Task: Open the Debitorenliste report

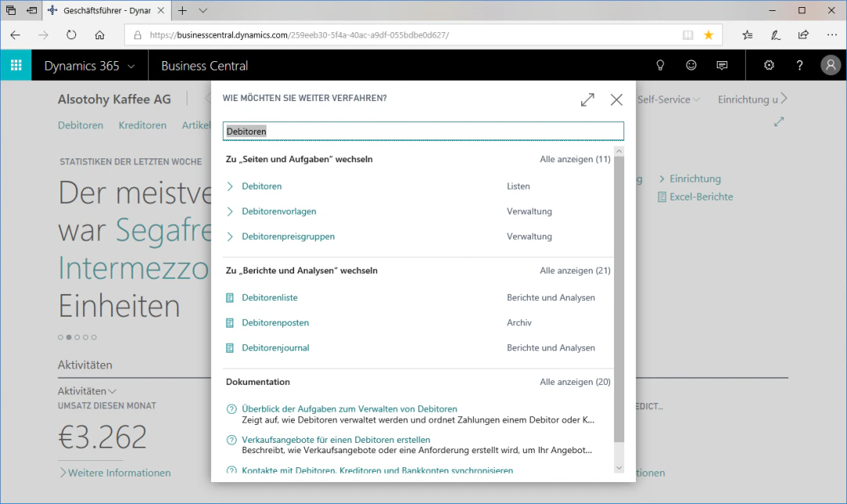Action: click(270, 298)
